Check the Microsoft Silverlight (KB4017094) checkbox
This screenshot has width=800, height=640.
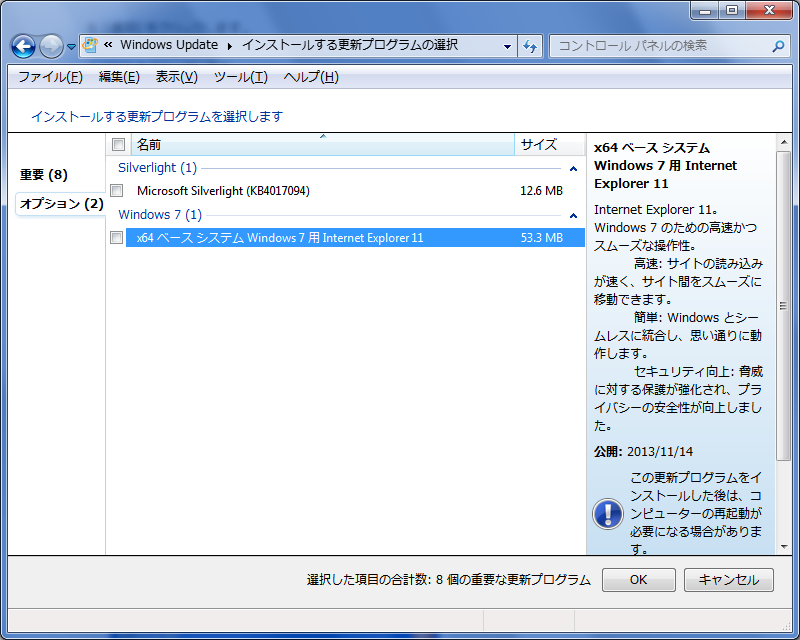[117, 190]
